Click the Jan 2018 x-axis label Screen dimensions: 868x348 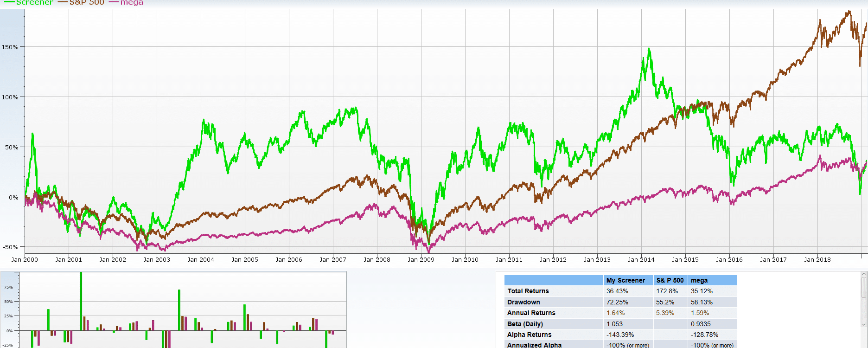(x=817, y=259)
